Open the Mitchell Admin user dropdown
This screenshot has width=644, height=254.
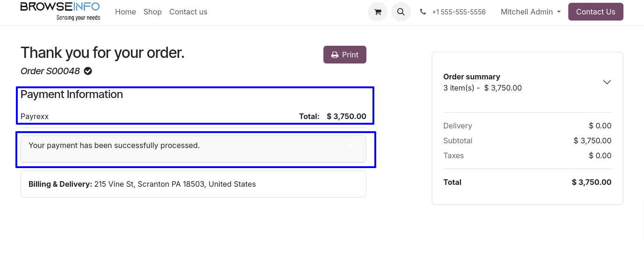click(530, 12)
